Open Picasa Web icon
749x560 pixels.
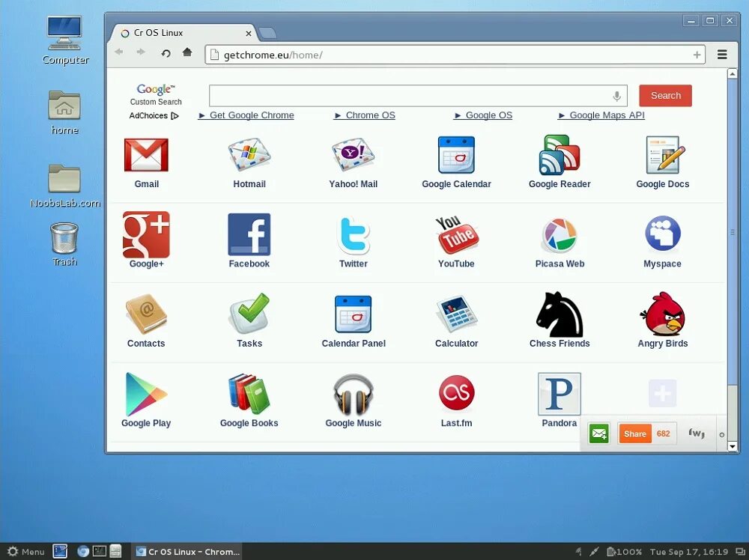click(560, 235)
